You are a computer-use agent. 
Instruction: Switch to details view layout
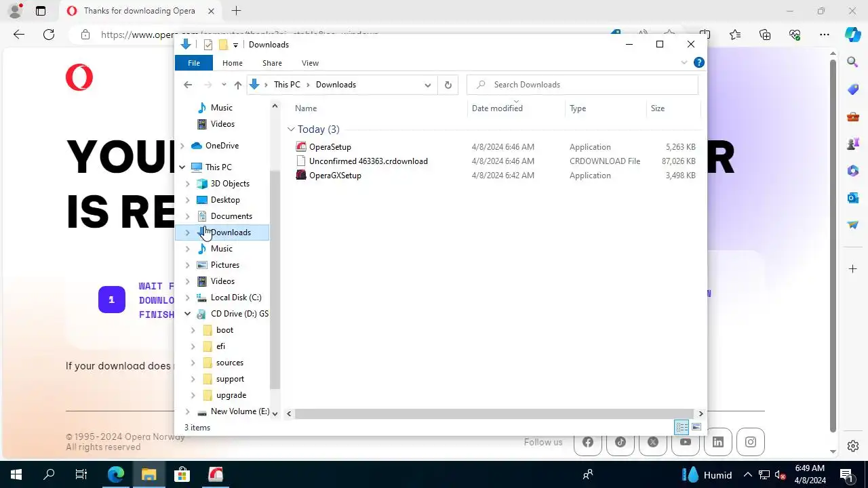[682, 427]
